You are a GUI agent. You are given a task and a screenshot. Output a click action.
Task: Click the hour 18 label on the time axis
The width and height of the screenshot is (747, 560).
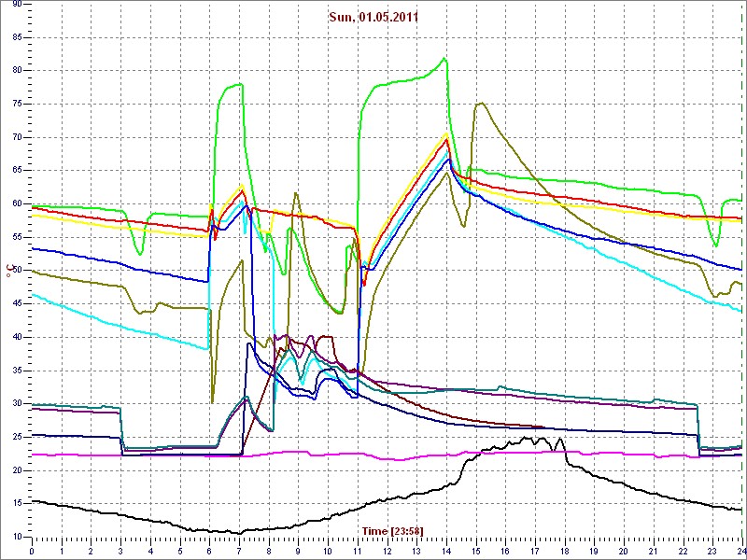click(x=565, y=551)
